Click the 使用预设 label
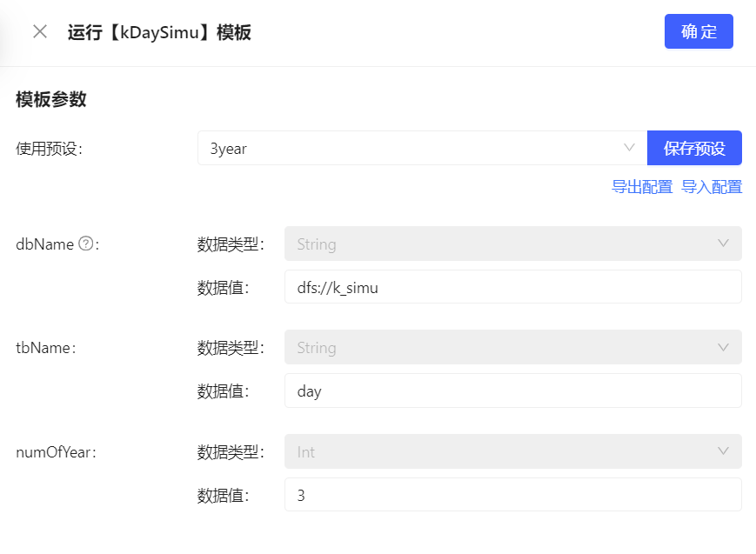Image resolution: width=756 pixels, height=554 pixels. (48, 149)
